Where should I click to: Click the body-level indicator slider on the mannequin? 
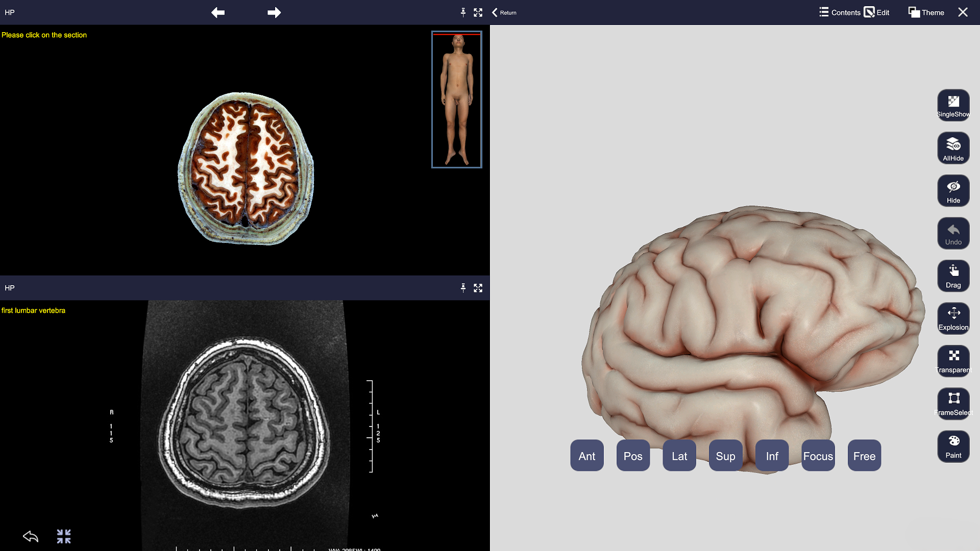point(457,35)
